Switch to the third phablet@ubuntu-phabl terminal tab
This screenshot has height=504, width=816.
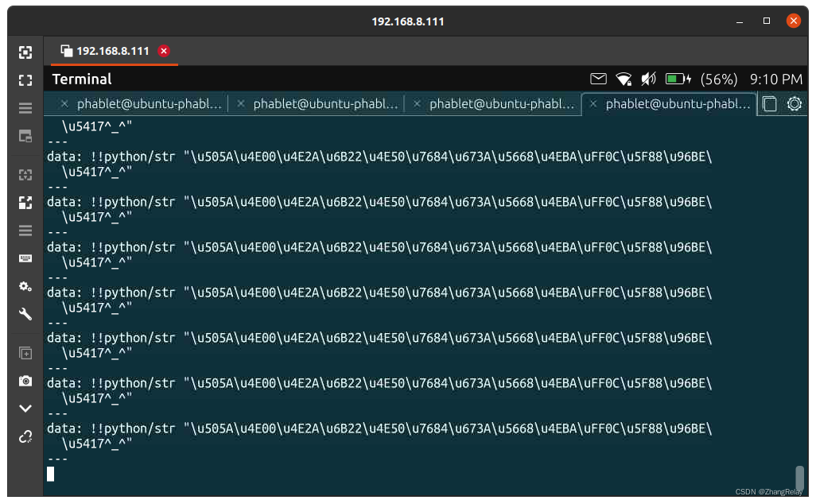point(502,104)
